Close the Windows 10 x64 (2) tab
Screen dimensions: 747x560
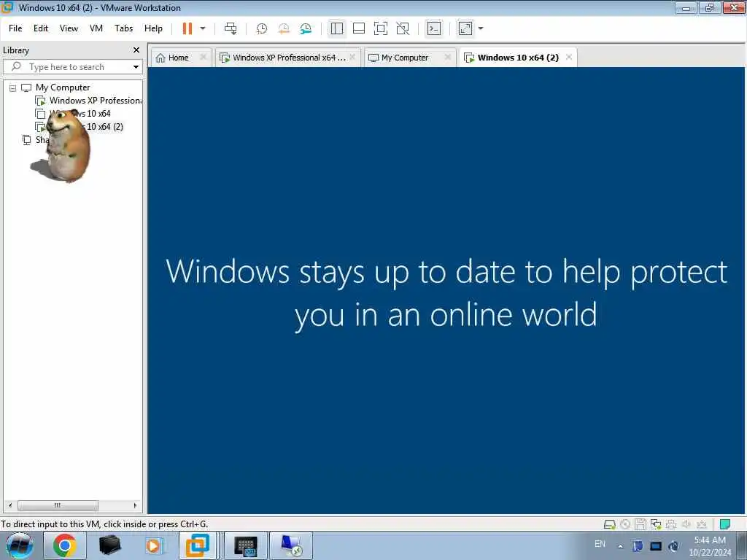(569, 57)
